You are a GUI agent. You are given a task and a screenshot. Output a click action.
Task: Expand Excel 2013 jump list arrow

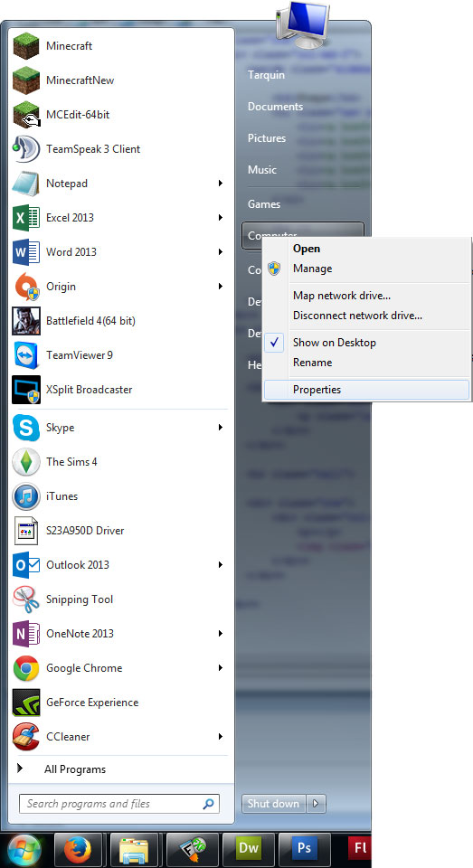(x=221, y=218)
